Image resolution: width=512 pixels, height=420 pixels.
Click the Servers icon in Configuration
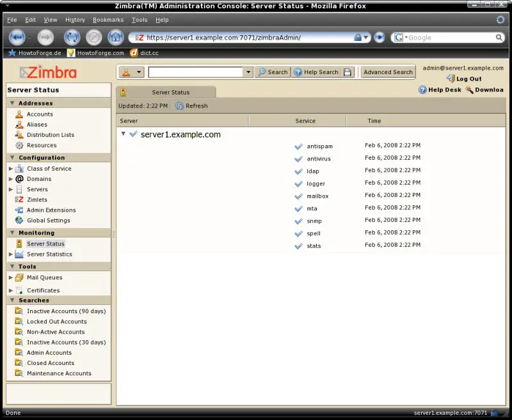pyautogui.click(x=19, y=189)
